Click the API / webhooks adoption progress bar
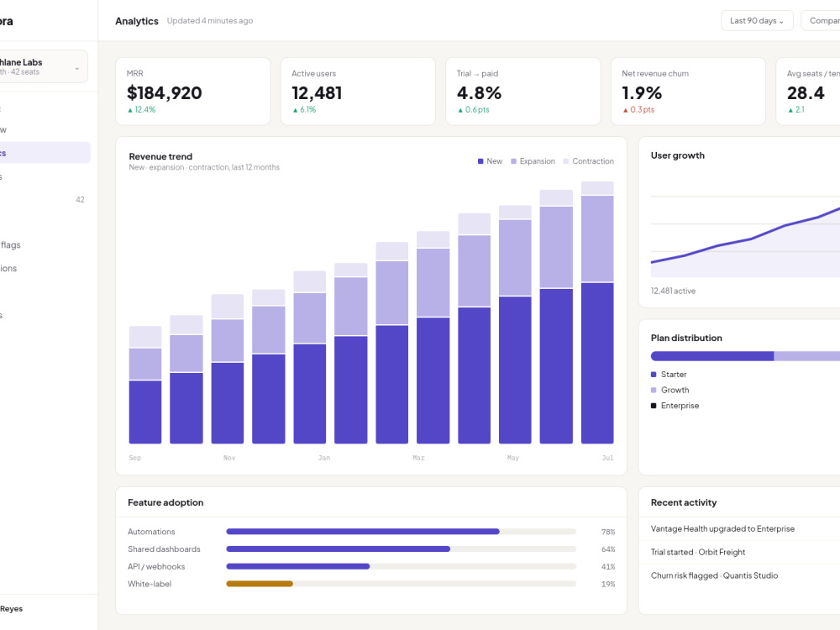 (402, 566)
